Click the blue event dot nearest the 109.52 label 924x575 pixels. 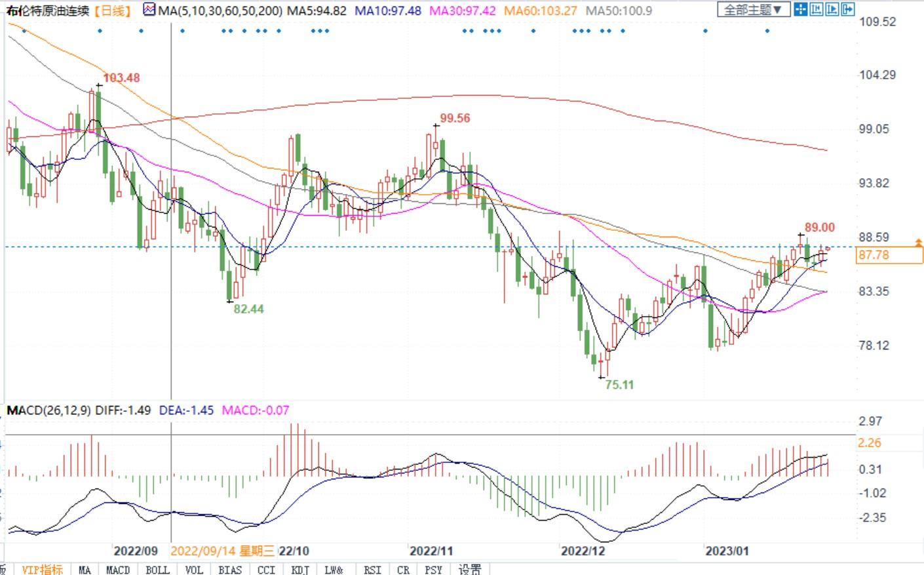[x=767, y=31]
